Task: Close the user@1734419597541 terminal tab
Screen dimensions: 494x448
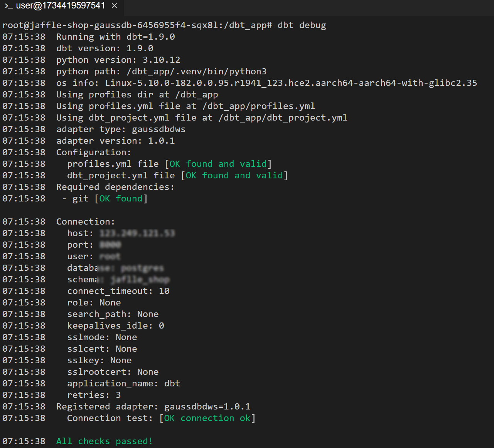Action: point(114,6)
